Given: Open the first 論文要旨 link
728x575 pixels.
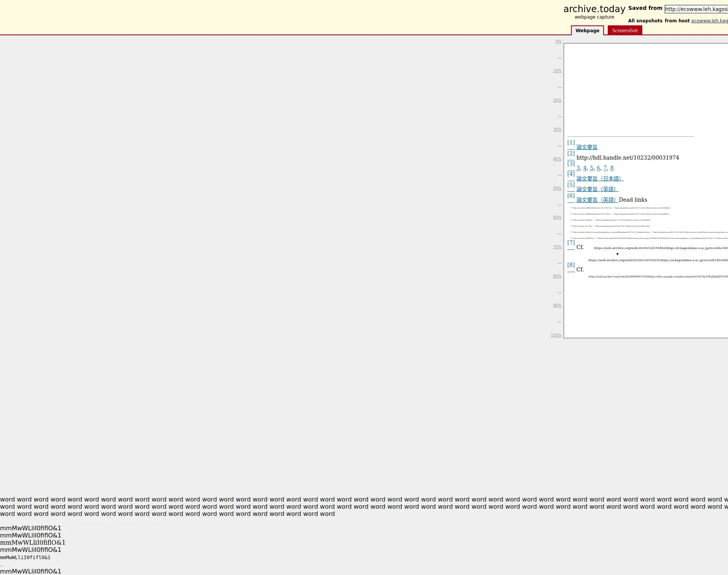Looking at the screenshot, I should pos(587,147).
